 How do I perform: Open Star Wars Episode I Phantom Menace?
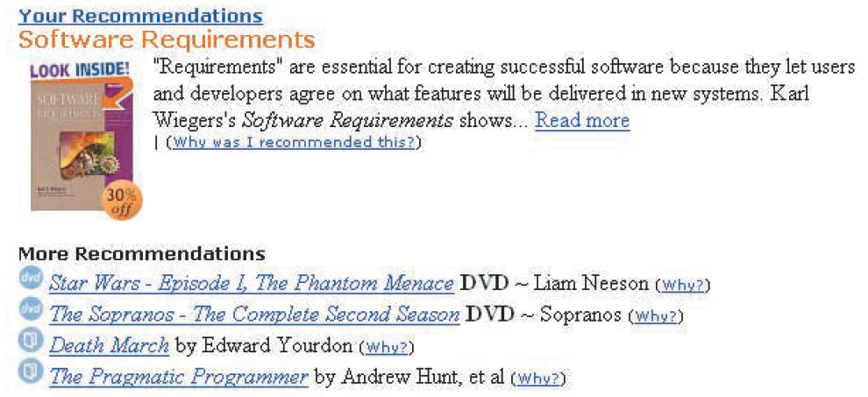click(252, 283)
